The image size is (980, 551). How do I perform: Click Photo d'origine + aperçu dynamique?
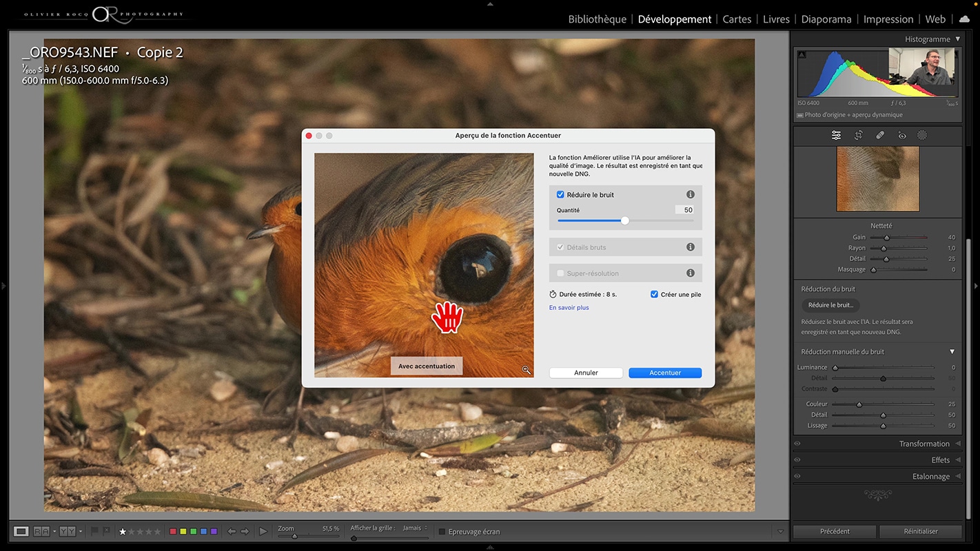pos(853,115)
